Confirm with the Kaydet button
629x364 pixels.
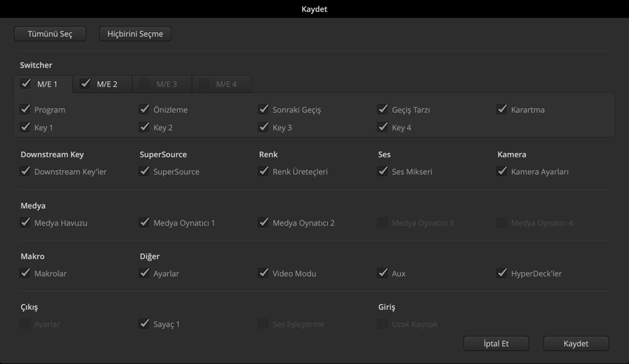pyautogui.click(x=576, y=344)
